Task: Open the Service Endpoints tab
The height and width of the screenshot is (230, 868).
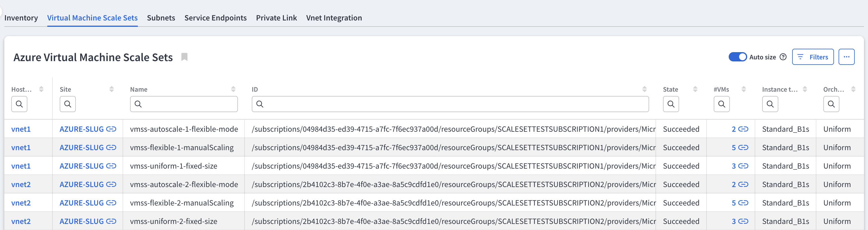Action: coord(215,18)
